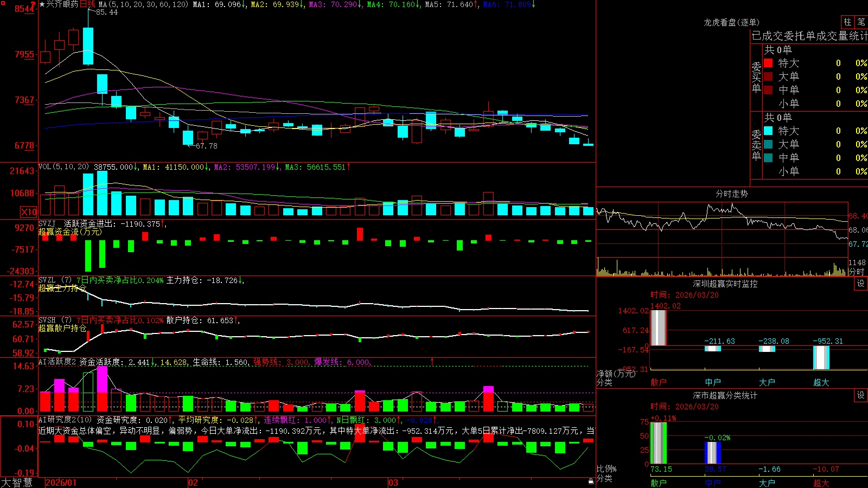The height and width of the screenshot is (488, 868).
Task: Click the 共0单 count under 委卖单
Action: tap(778, 117)
